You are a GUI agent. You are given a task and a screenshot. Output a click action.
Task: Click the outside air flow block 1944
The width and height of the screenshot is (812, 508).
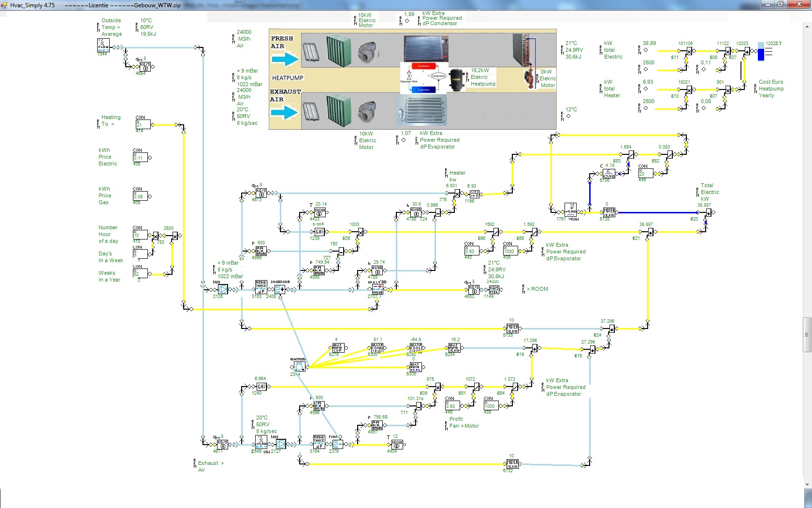pos(103,45)
